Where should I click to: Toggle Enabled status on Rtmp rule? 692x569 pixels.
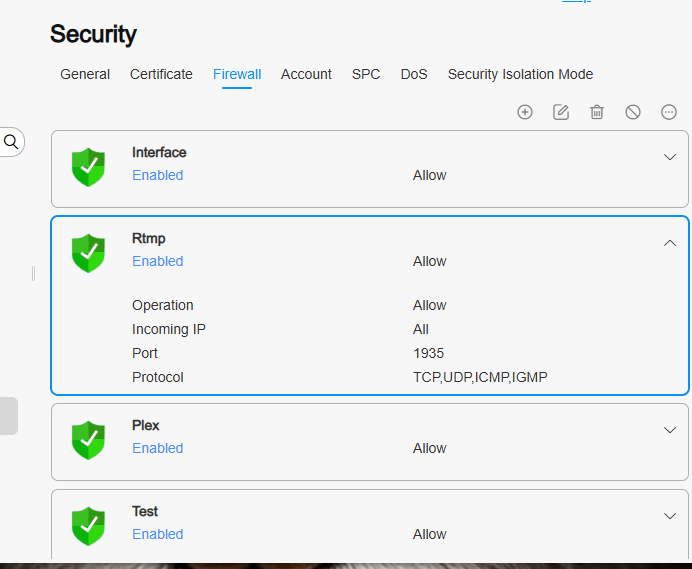point(158,261)
